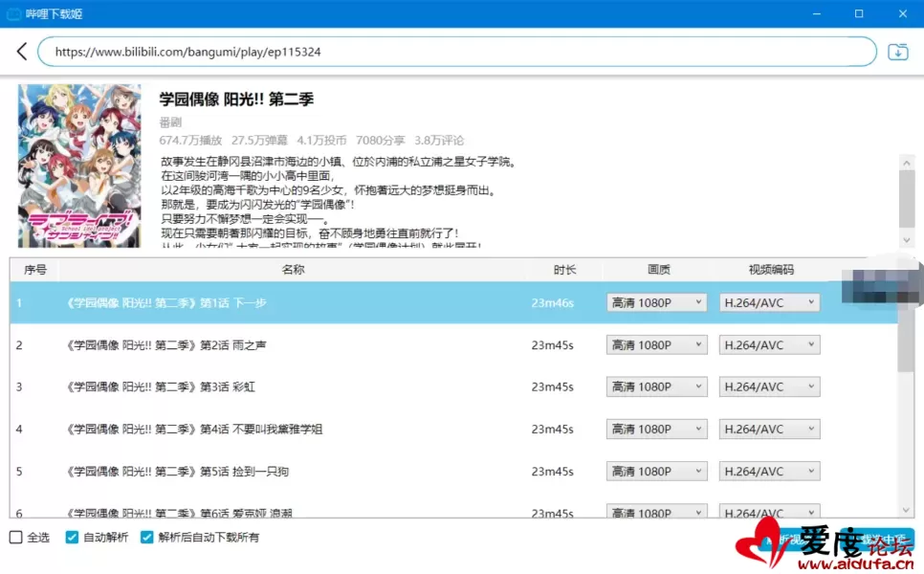This screenshot has height=574, width=924.
Task: Maximize the 哔哩下载姬 window
Action: coord(859,13)
